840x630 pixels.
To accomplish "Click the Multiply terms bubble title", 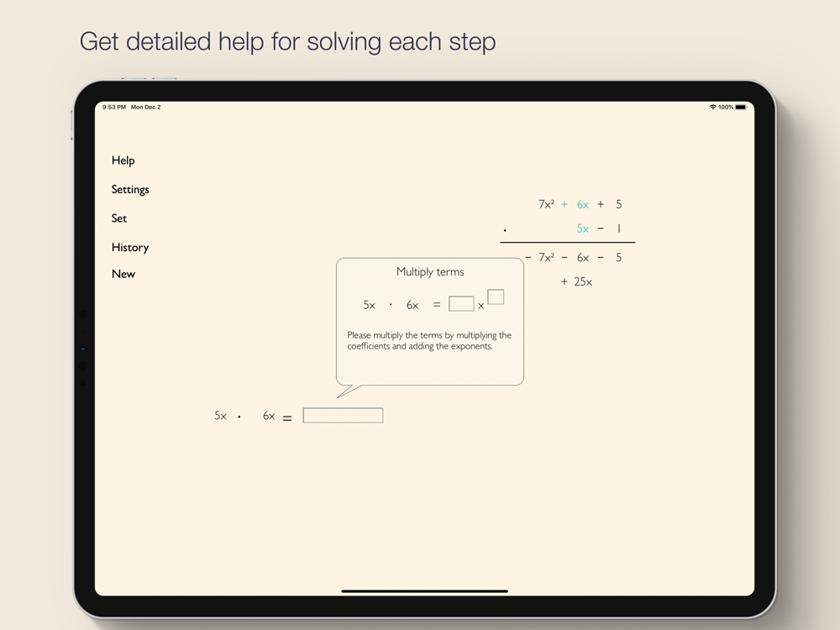I will pyautogui.click(x=430, y=272).
